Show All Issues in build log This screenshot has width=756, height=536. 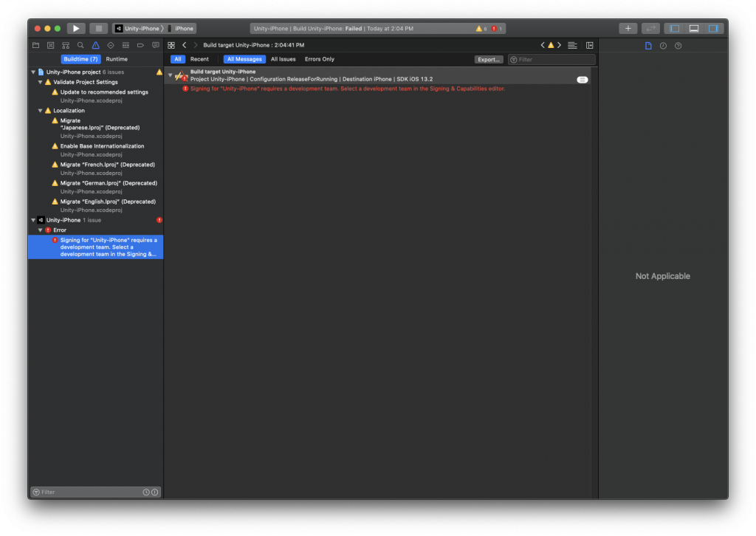pyautogui.click(x=283, y=59)
